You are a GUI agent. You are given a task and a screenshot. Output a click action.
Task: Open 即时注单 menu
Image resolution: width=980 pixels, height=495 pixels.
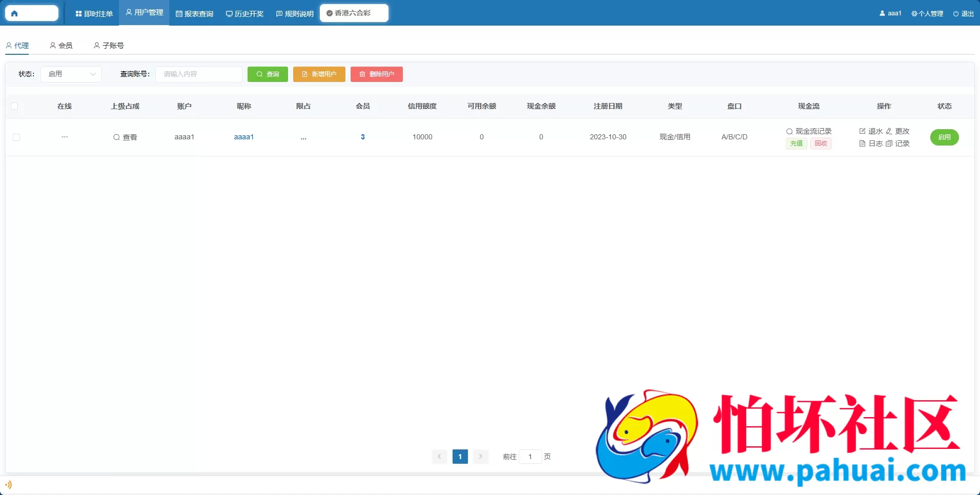tap(94, 14)
